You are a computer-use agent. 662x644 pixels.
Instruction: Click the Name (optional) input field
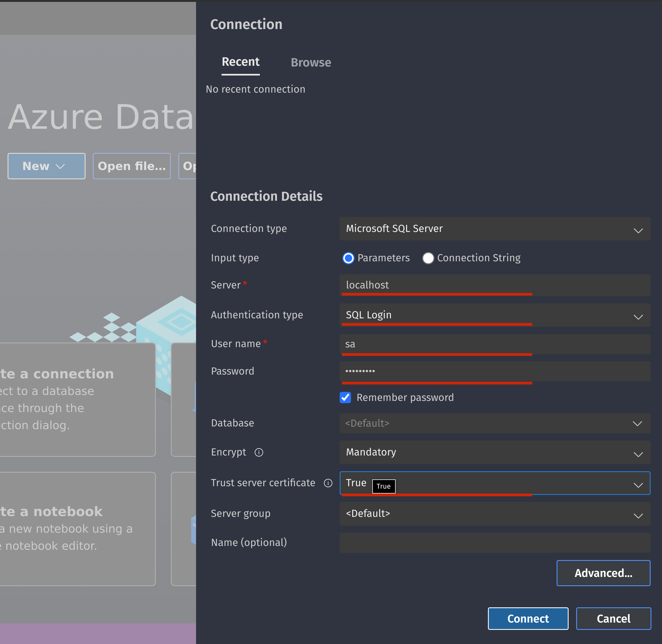click(x=495, y=542)
